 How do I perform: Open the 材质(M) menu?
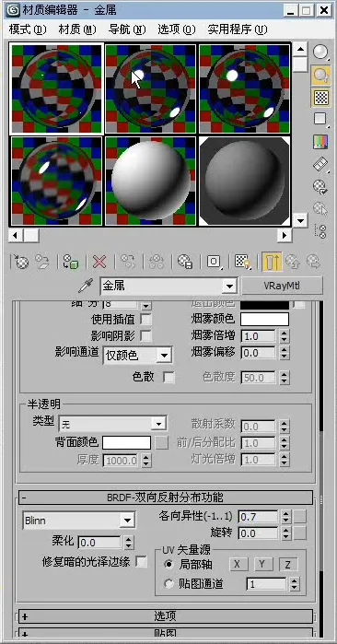[76, 29]
